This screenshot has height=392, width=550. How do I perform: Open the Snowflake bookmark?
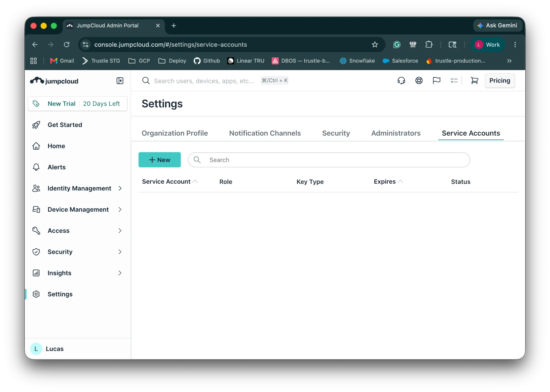coord(357,61)
